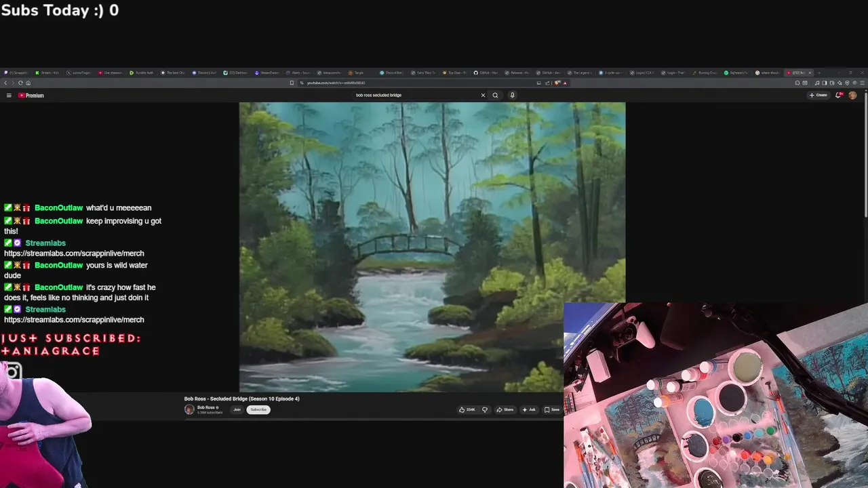
Task: Share the Bob Ross video
Action: pos(505,409)
